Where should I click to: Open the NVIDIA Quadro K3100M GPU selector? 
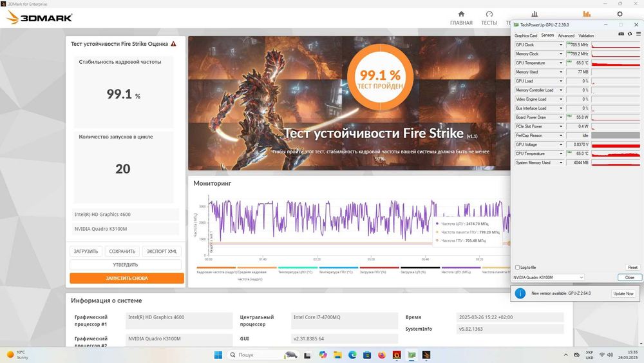pos(548,277)
